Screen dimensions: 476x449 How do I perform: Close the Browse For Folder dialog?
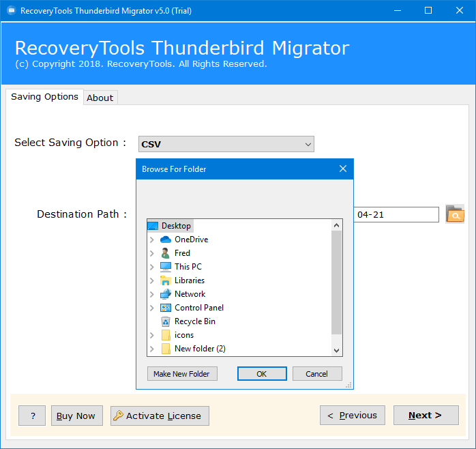(x=343, y=169)
